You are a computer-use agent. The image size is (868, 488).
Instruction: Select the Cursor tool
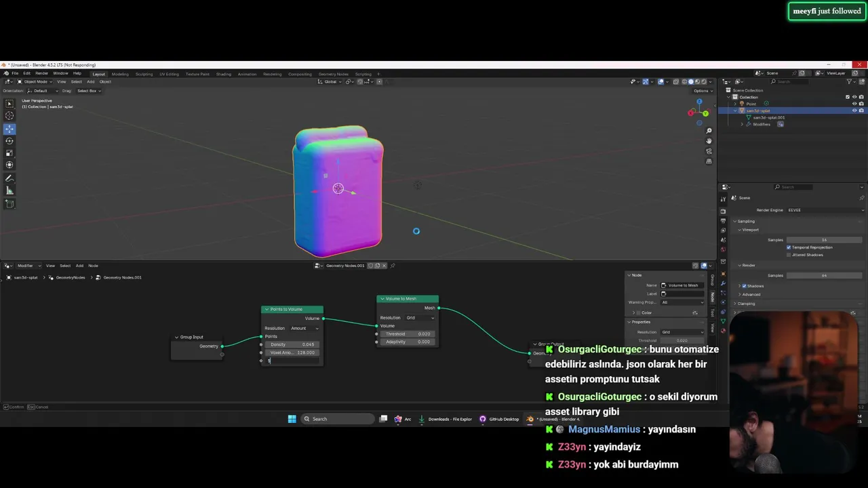pos(9,116)
